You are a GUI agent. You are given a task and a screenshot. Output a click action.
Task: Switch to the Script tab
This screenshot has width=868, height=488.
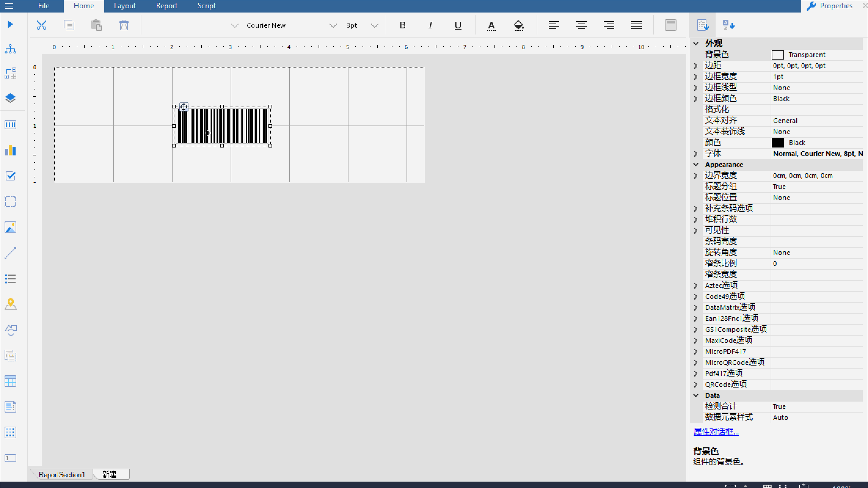coord(206,6)
